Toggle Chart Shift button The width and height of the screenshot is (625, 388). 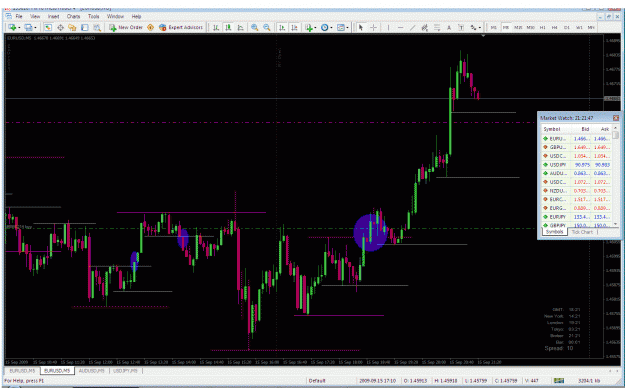coord(294,28)
